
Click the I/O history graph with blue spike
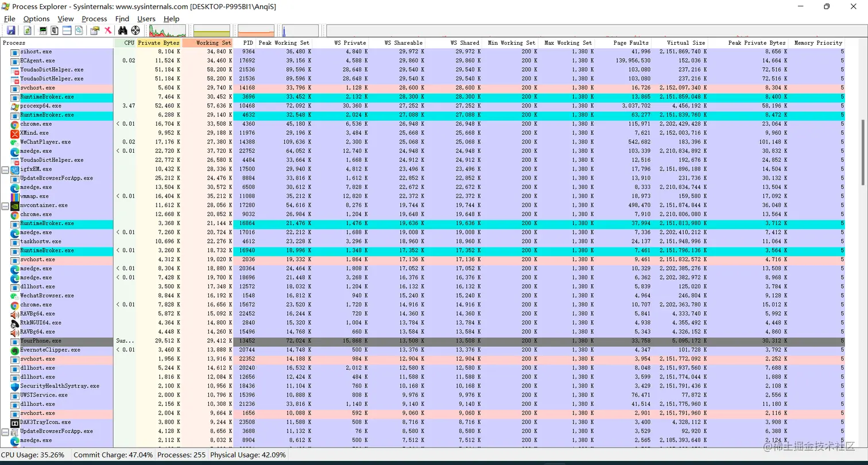tap(300, 31)
